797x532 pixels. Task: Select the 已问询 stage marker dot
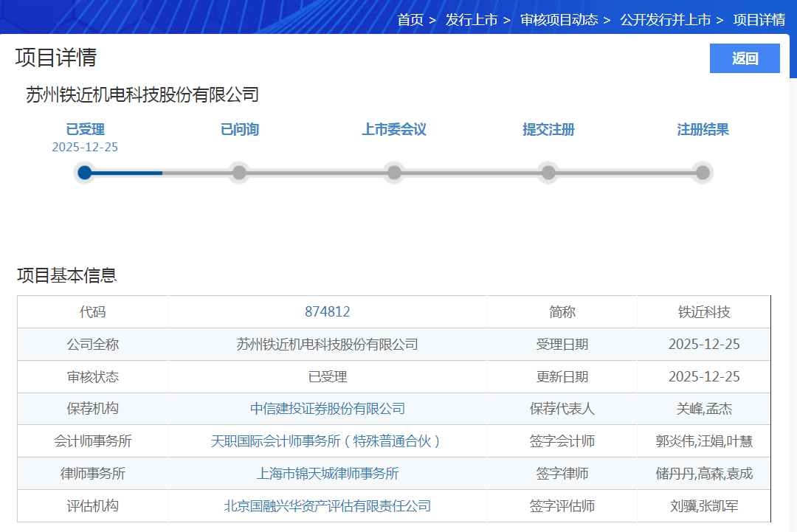point(239,173)
